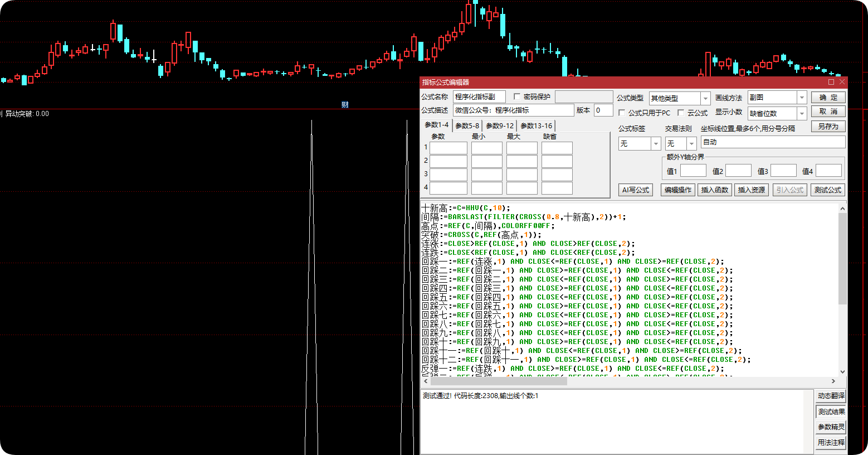Click the code editor scroll-down arrow
868x455 pixels.
pos(842,372)
